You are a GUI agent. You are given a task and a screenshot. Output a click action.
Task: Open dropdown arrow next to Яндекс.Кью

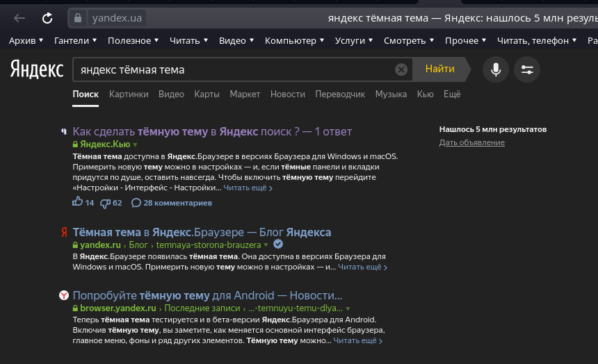click(136, 144)
